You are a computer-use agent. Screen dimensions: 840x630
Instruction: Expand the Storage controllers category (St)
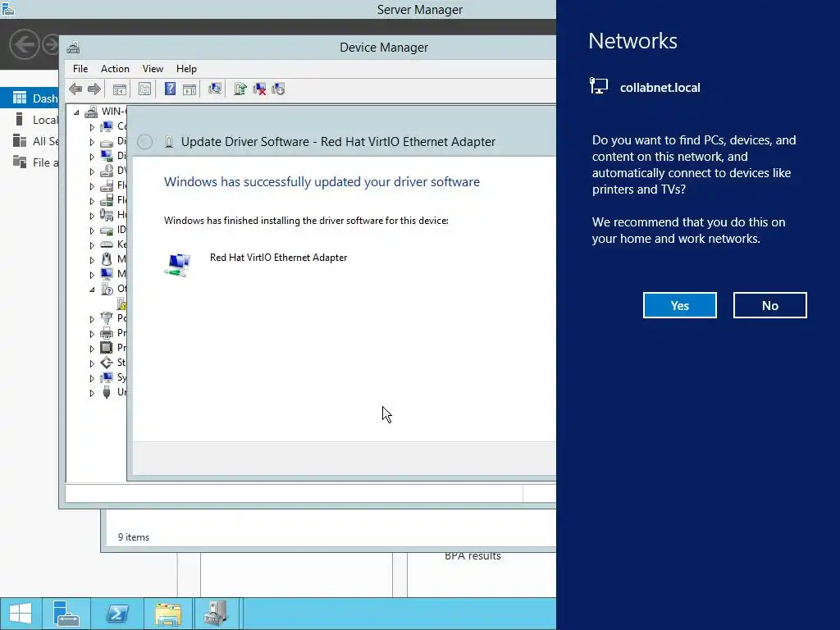pyautogui.click(x=92, y=363)
